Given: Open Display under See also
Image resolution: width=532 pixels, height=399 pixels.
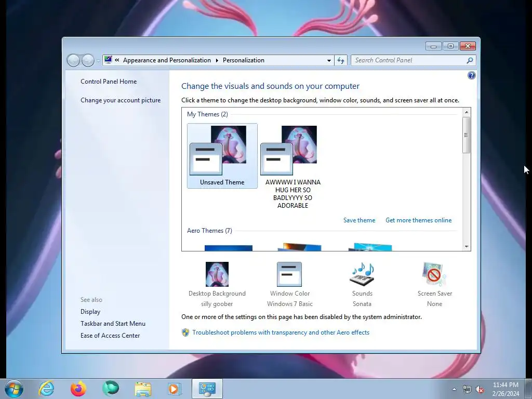Looking at the screenshot, I should pyautogui.click(x=90, y=312).
